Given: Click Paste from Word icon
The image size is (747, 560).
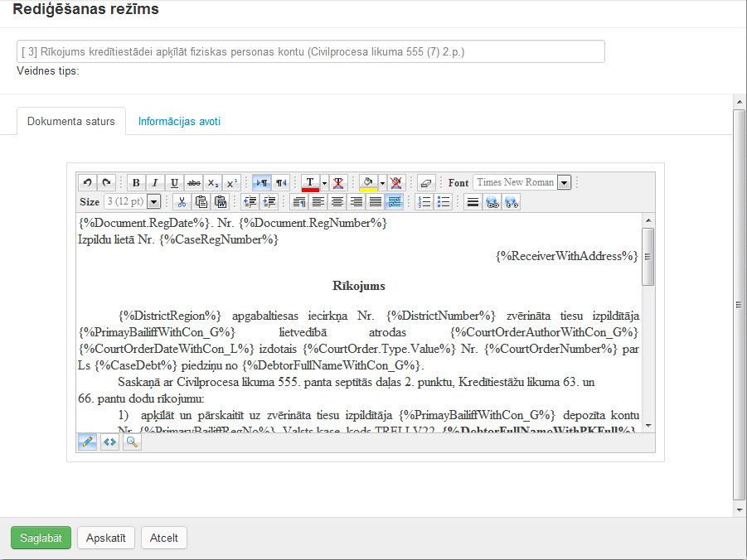Looking at the screenshot, I should [x=221, y=202].
